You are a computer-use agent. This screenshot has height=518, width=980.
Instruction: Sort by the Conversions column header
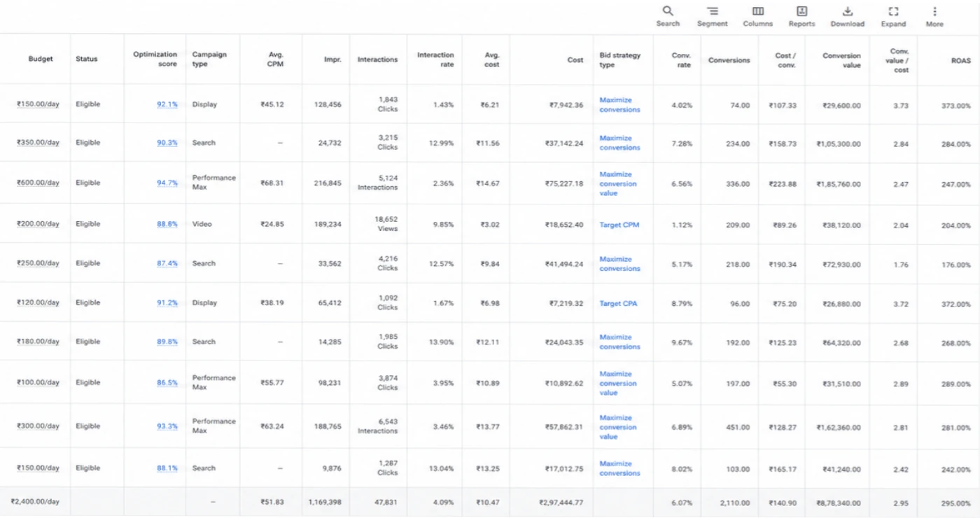[x=729, y=59]
